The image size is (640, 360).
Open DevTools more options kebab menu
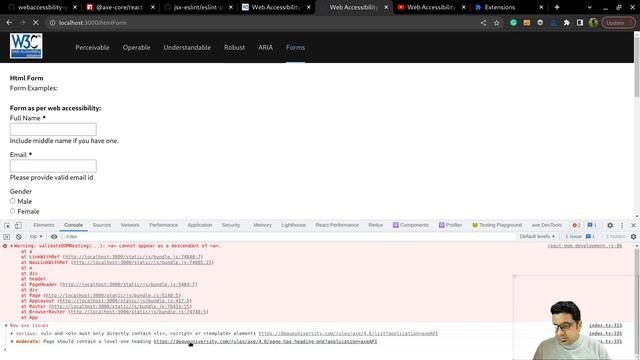(x=622, y=225)
